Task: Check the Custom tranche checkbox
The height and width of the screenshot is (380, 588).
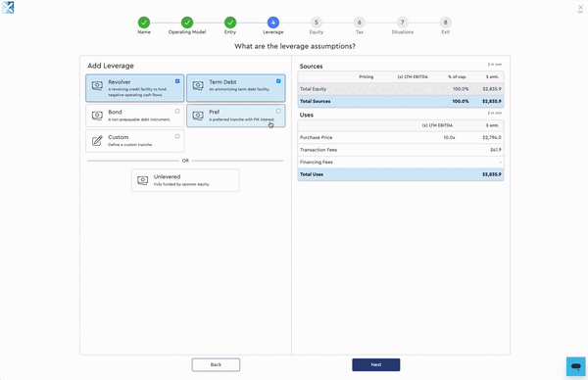Action: coord(177,136)
